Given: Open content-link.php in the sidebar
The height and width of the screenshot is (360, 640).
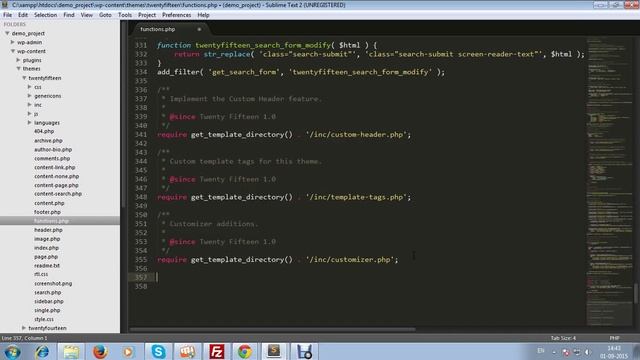Looking at the screenshot, I should pos(55,167).
